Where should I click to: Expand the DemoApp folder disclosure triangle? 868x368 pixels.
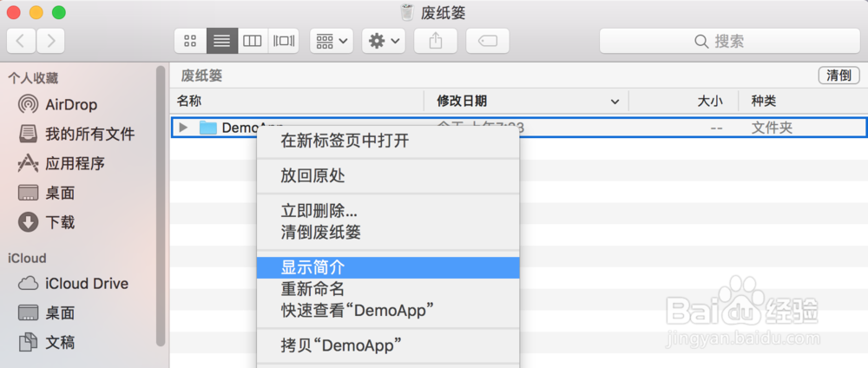click(x=183, y=128)
